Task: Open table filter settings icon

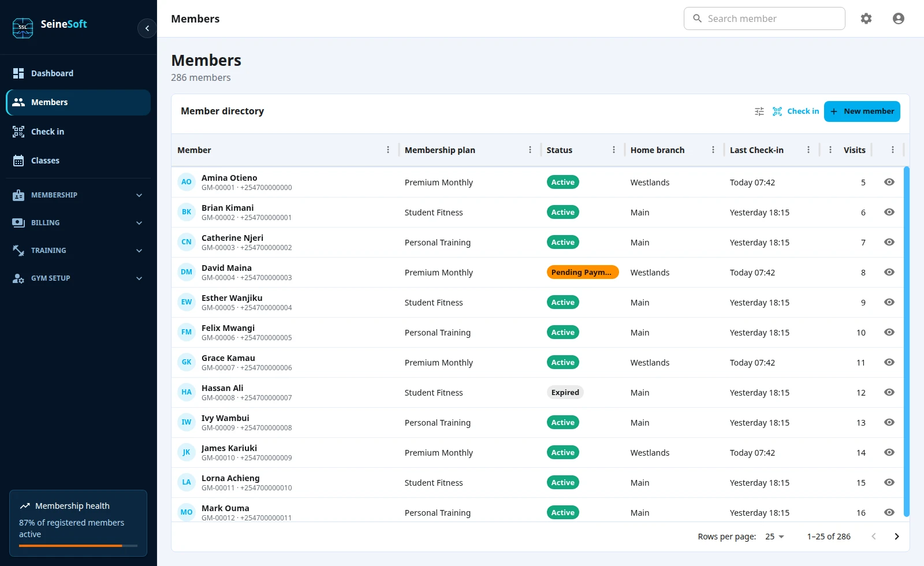Action: pos(759,111)
